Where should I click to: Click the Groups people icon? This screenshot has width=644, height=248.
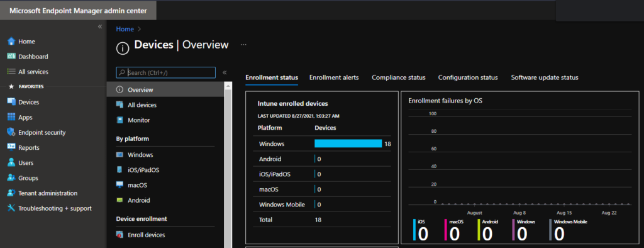pyautogui.click(x=11, y=178)
